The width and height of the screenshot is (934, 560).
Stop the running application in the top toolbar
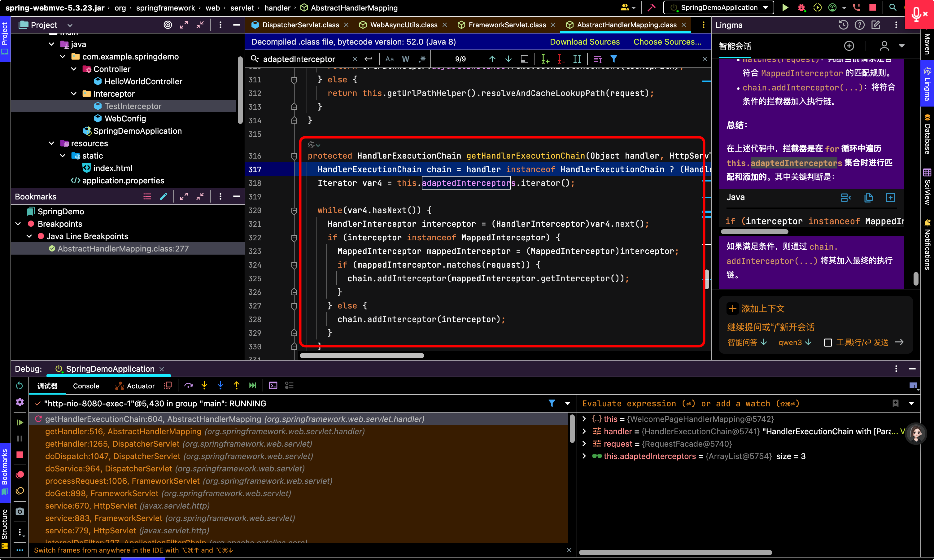coord(872,7)
